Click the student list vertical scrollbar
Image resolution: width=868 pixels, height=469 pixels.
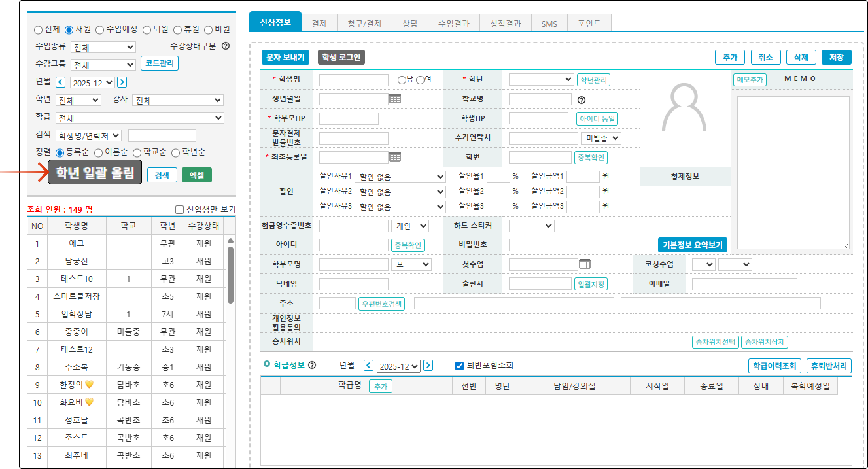point(231,275)
